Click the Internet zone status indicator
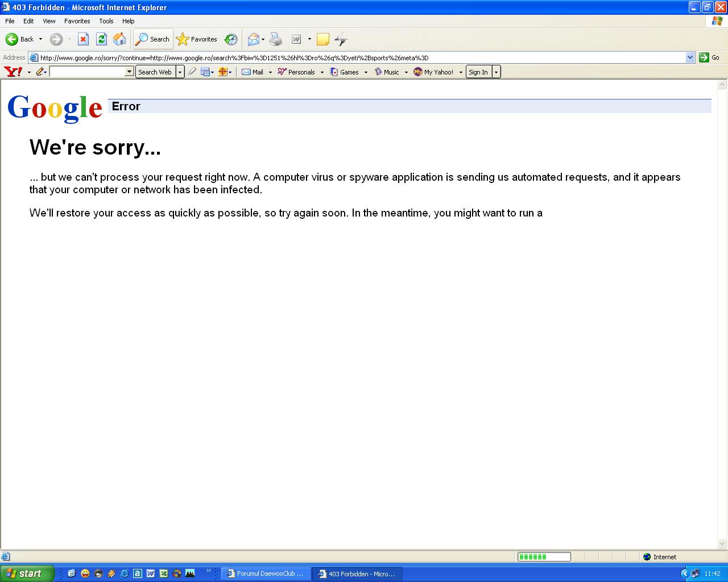The image size is (728, 582). [x=660, y=557]
